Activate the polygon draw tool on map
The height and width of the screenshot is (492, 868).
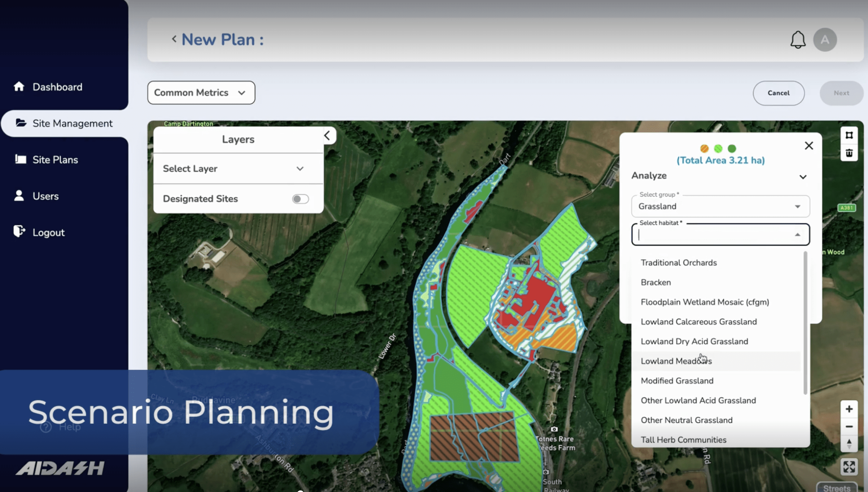(x=849, y=135)
